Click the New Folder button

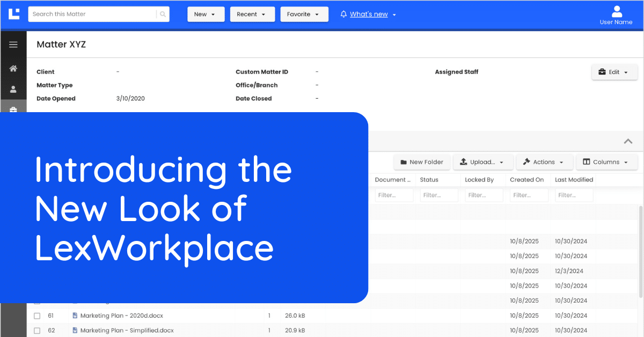tap(421, 162)
